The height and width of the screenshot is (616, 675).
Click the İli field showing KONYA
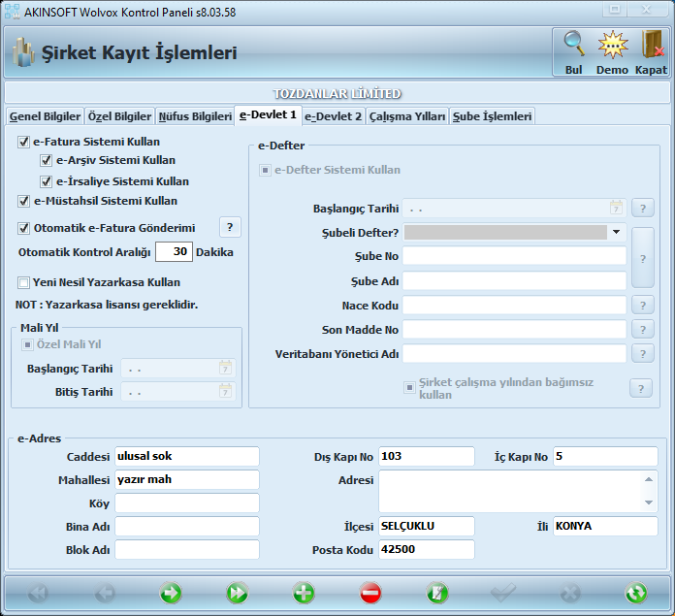coord(605,526)
